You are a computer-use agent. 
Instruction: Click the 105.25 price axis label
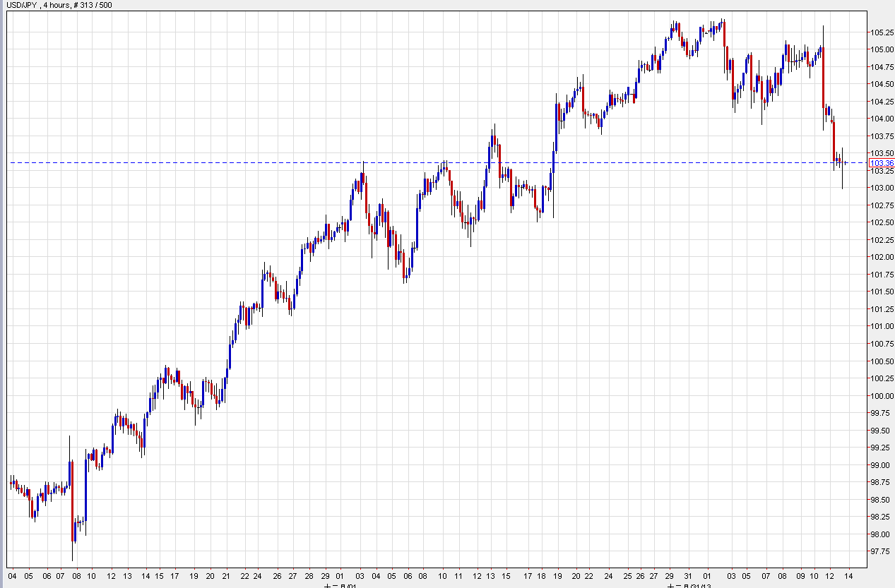pos(882,32)
